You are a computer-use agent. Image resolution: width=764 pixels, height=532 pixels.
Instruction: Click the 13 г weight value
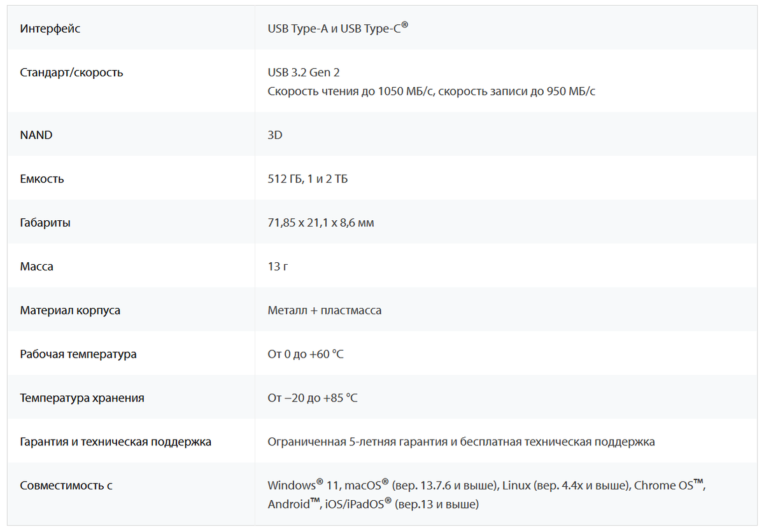coord(278,267)
